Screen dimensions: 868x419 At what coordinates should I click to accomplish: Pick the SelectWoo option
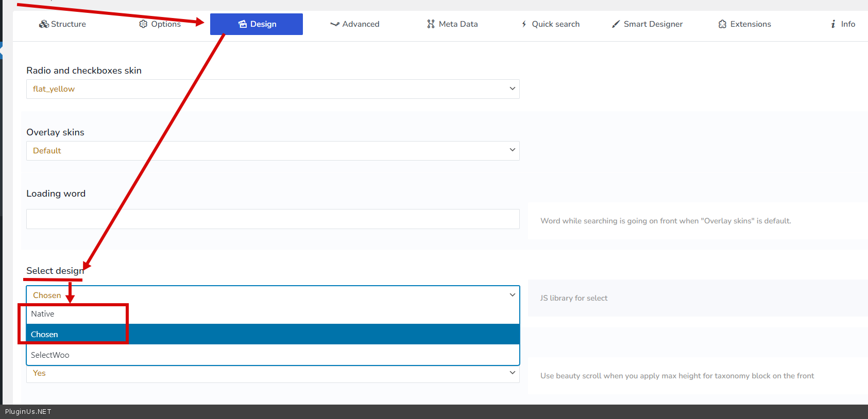(50, 355)
